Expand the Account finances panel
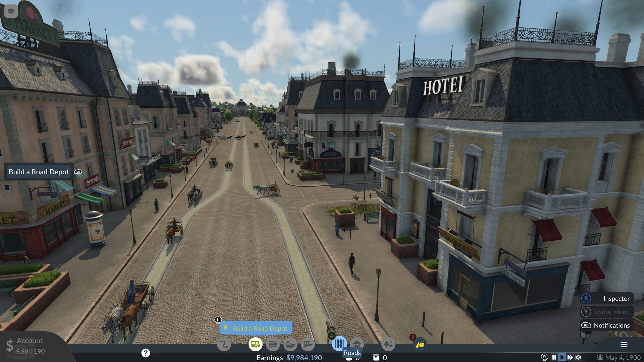Viewport: 644px width, 362px height. coord(30,346)
